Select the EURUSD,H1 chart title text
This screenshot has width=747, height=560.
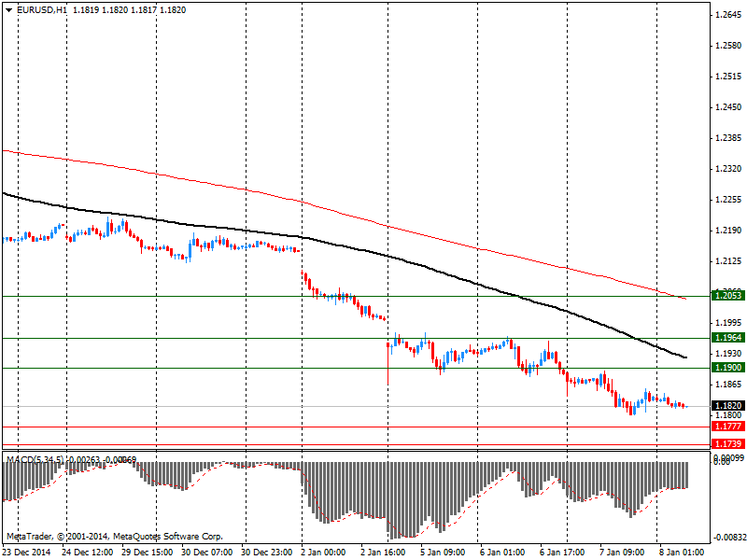[x=42, y=10]
